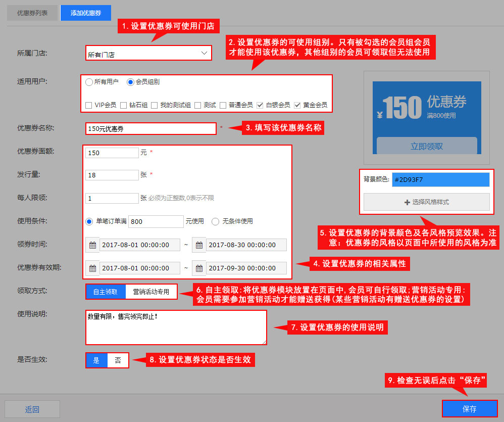Uncheck the 黄金会员 checkbox
504x422 pixels.
[x=297, y=105]
